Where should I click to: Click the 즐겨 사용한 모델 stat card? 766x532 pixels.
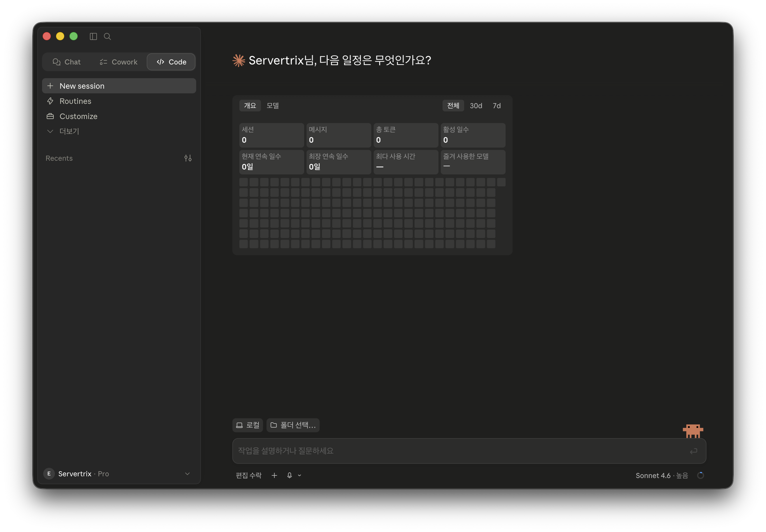pyautogui.click(x=473, y=162)
